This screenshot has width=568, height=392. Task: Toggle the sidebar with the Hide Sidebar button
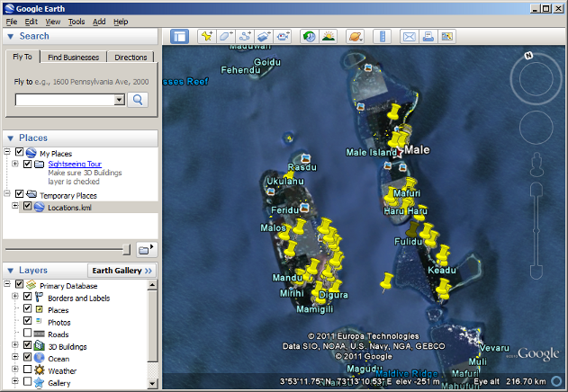[179, 37]
